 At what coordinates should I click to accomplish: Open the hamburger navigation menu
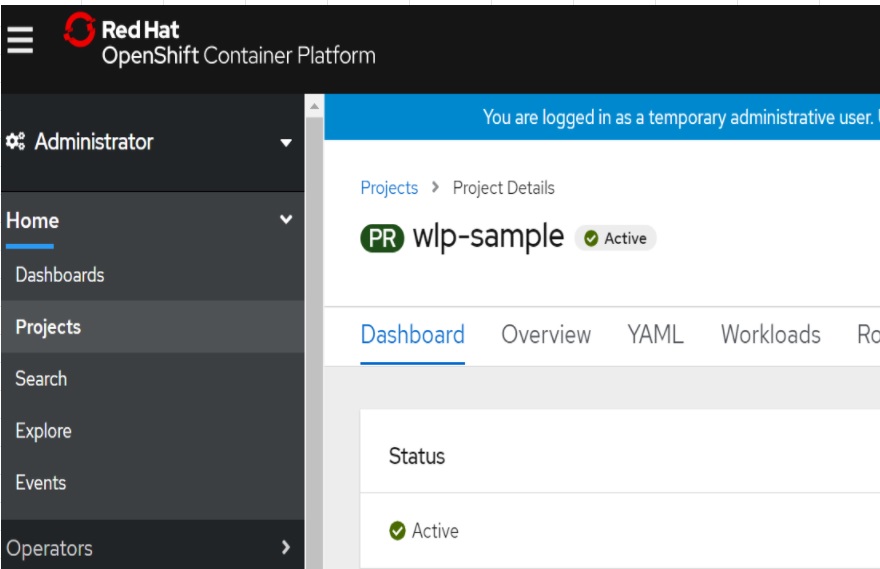pyautogui.click(x=20, y=40)
